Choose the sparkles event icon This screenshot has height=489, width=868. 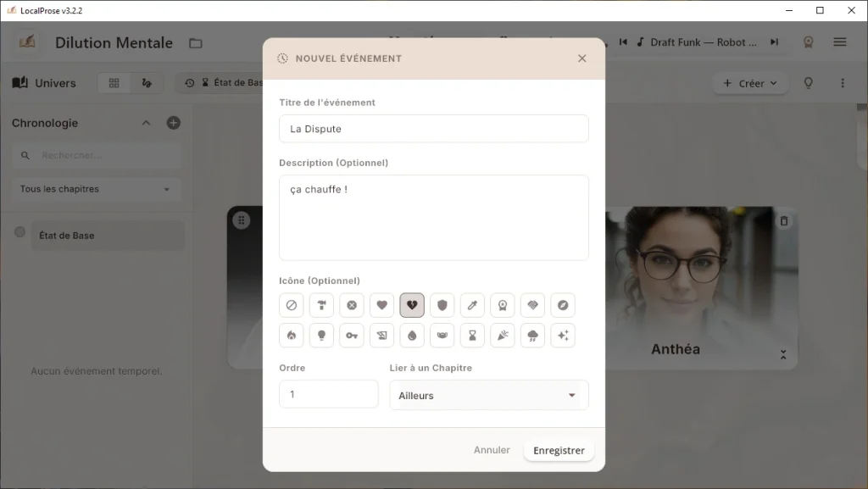[563, 336]
